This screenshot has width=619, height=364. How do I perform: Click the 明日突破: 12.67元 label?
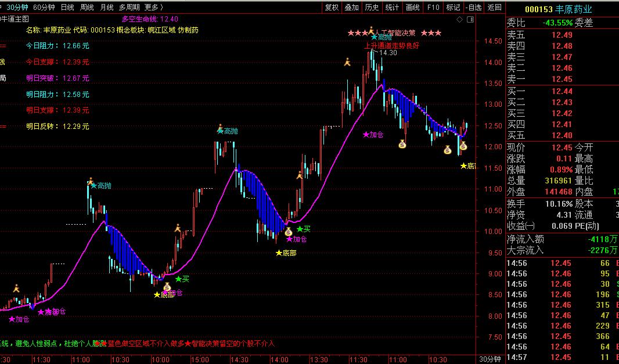tap(57, 78)
